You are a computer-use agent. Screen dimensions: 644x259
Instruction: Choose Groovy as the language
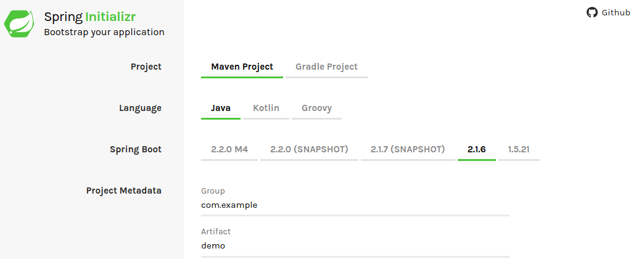click(x=316, y=109)
